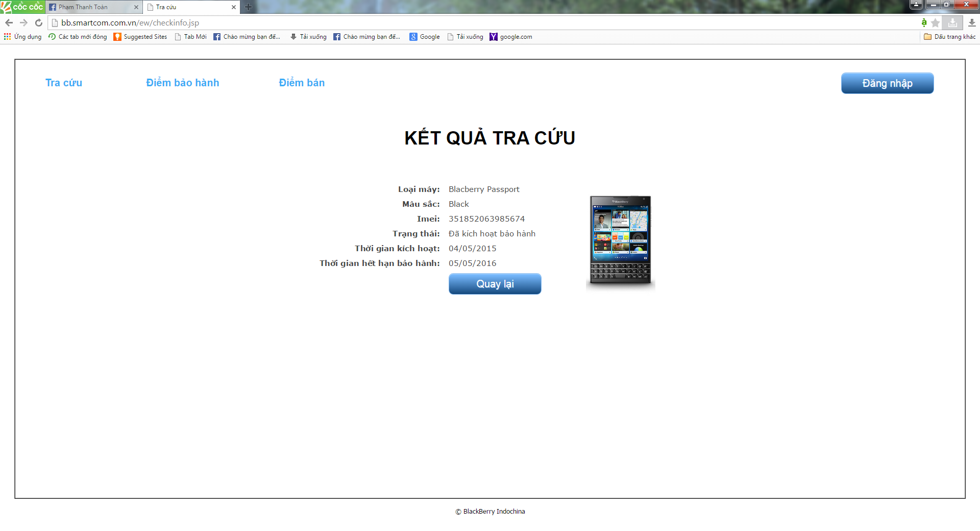Open the Tab Mới bookmark
The image size is (980, 531).
click(x=190, y=37)
